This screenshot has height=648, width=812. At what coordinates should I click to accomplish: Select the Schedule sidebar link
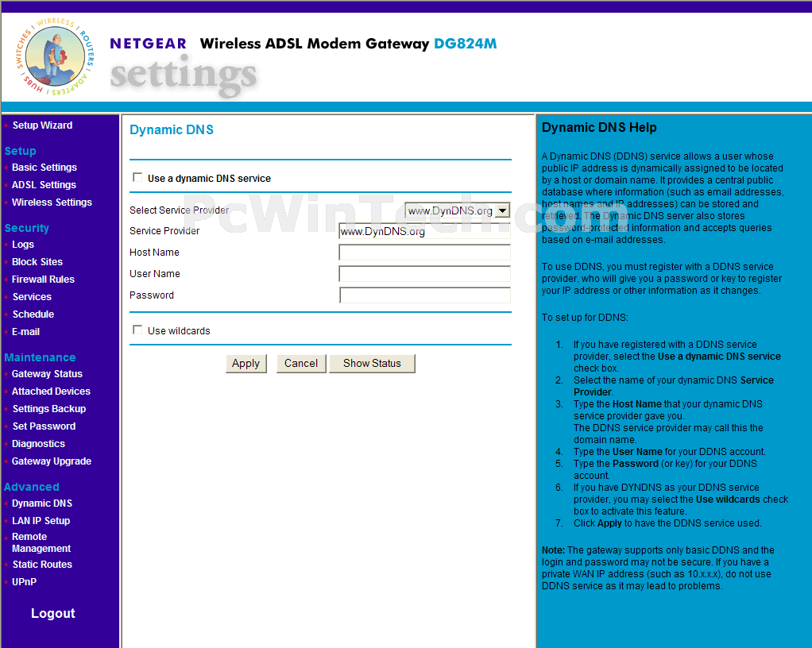[33, 314]
